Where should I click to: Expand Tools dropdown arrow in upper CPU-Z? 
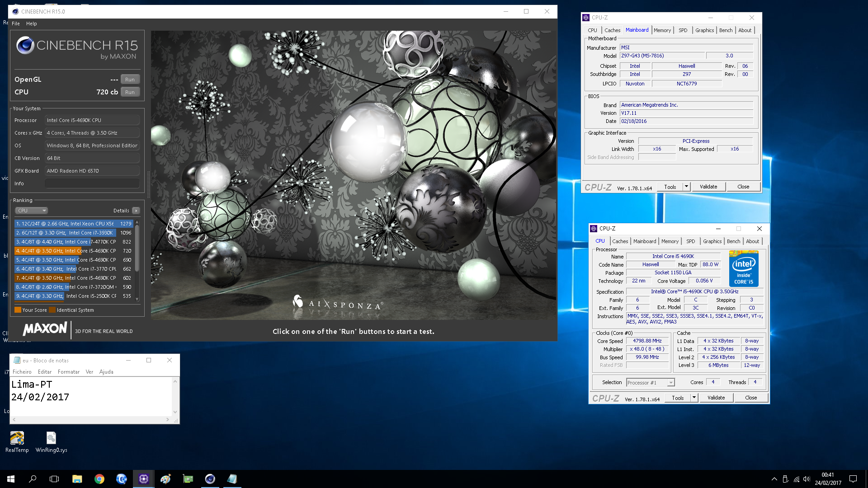tap(686, 187)
